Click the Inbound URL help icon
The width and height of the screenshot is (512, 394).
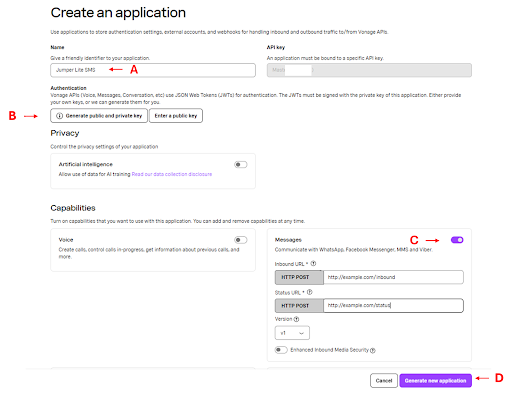[313, 263]
